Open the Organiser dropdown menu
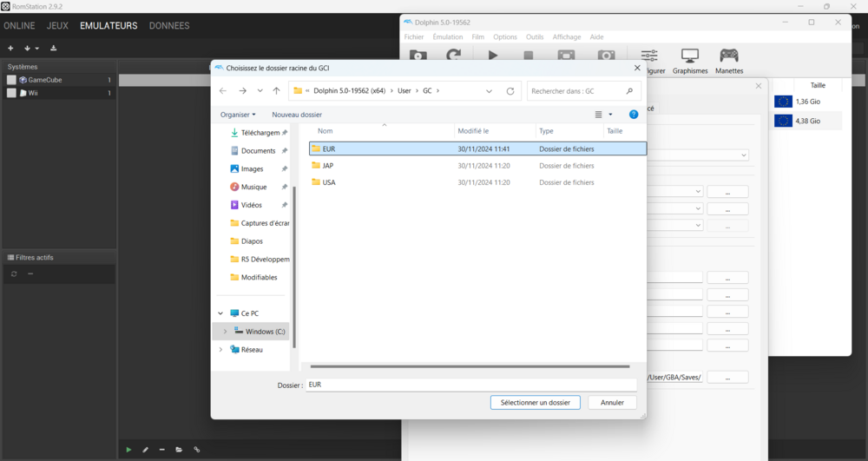 [238, 115]
